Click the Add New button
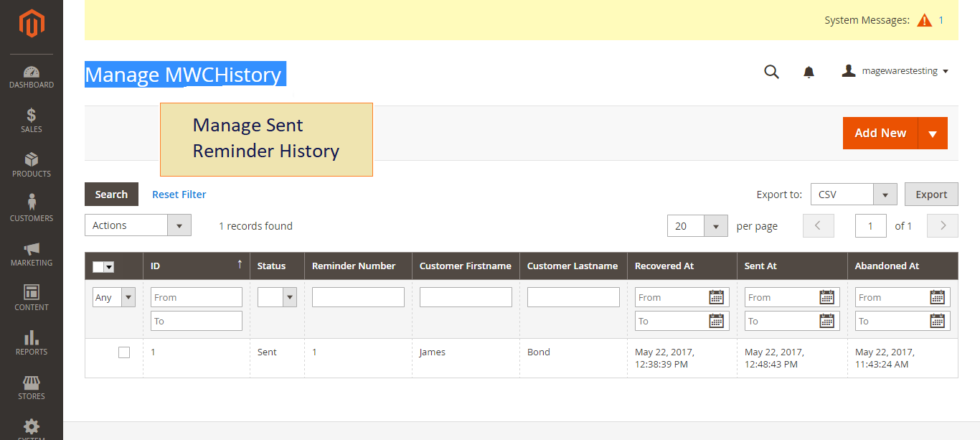The height and width of the screenshot is (440, 980). (x=880, y=134)
